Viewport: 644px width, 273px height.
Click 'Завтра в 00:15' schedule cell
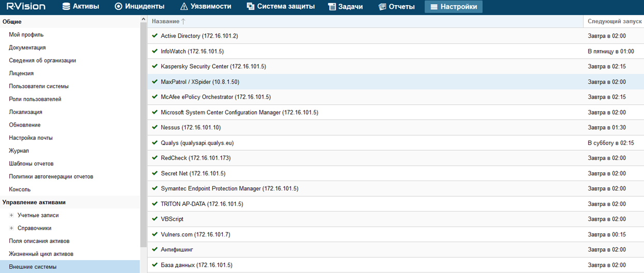point(607,234)
